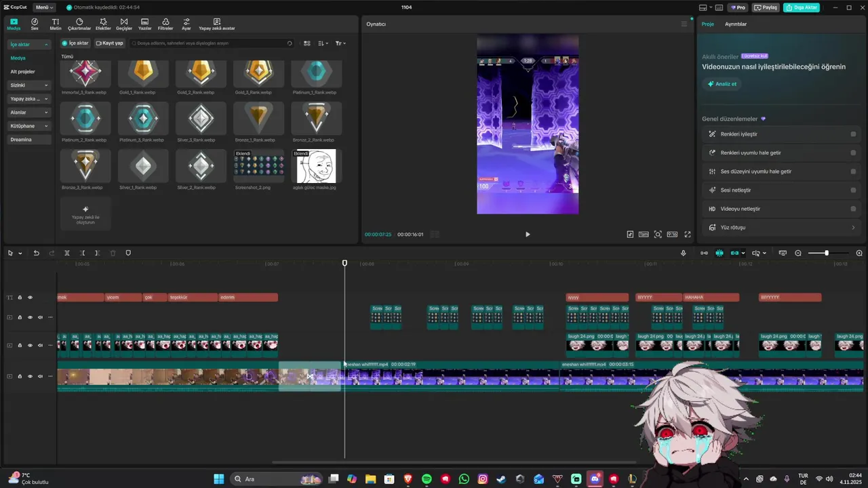Click the Analiz et button
Viewport: 868px width, 488px height.
pos(722,84)
